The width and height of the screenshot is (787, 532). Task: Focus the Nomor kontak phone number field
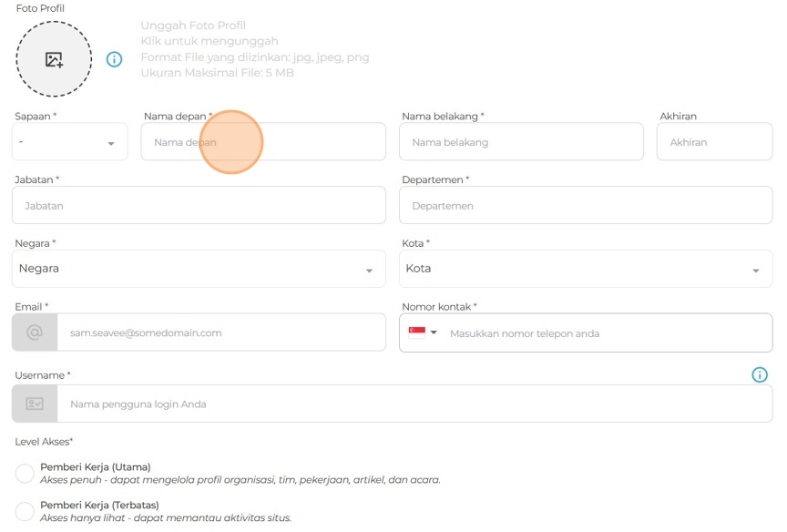(606, 332)
